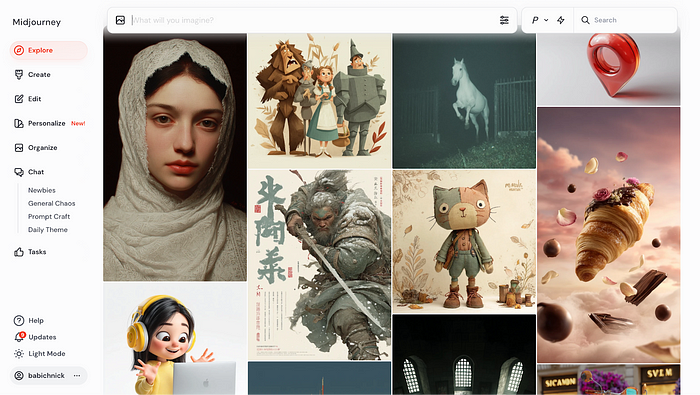
Task: Click the Create brush icon
Action: pyautogui.click(x=19, y=75)
